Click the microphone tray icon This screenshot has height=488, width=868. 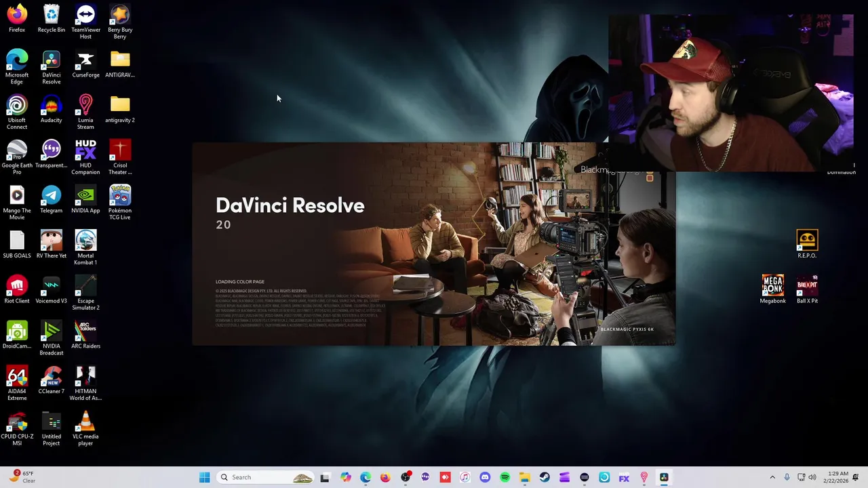coord(787,477)
